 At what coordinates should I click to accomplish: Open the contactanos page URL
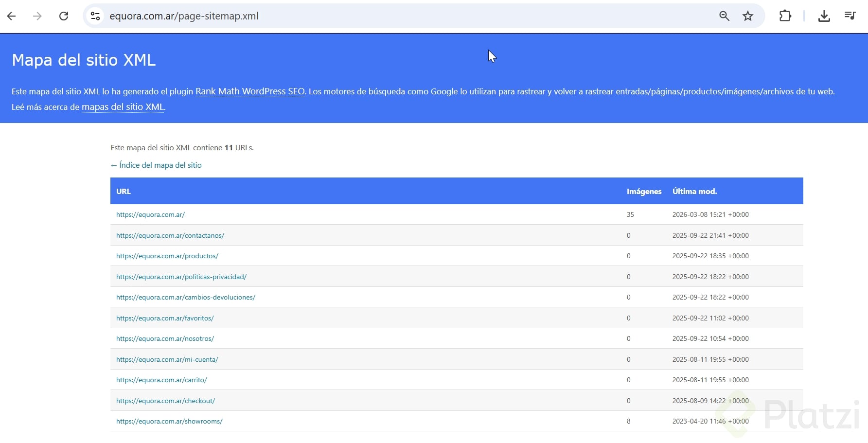[170, 235]
